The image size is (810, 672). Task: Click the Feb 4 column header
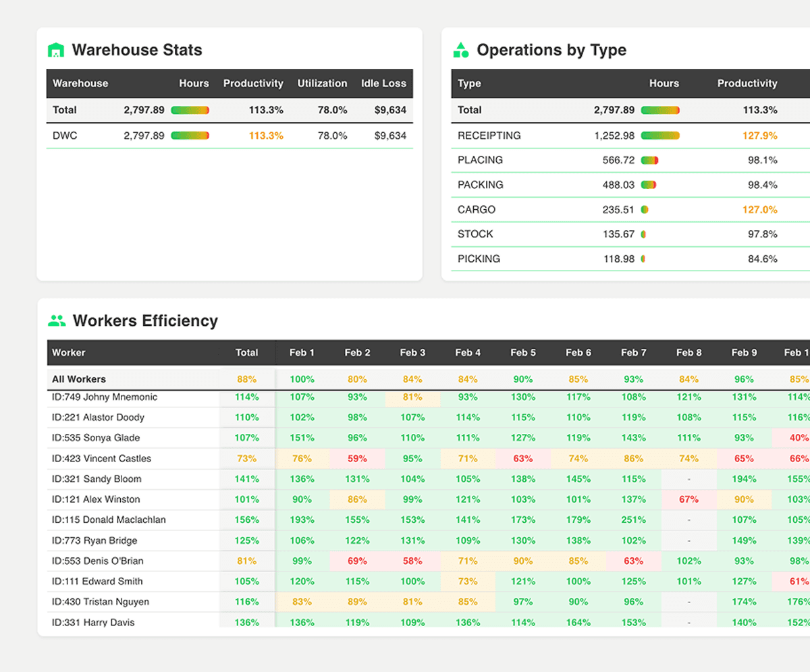click(468, 352)
